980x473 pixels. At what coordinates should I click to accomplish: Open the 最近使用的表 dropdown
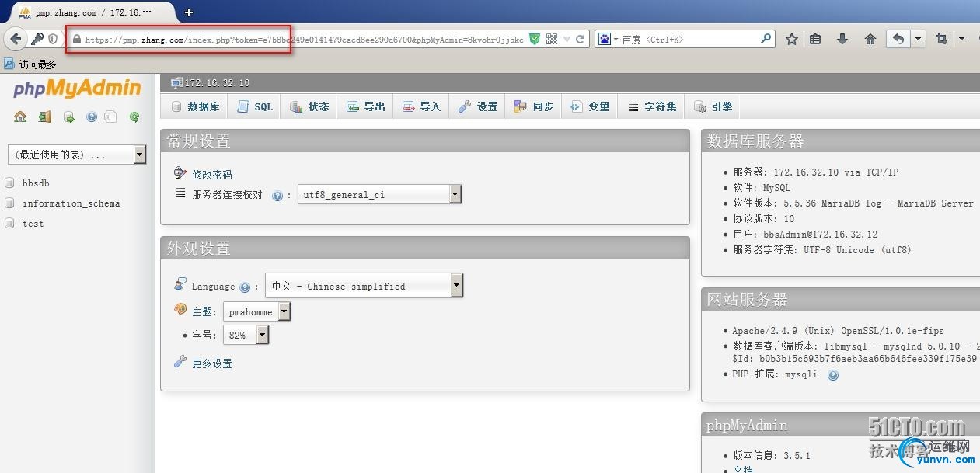point(77,155)
